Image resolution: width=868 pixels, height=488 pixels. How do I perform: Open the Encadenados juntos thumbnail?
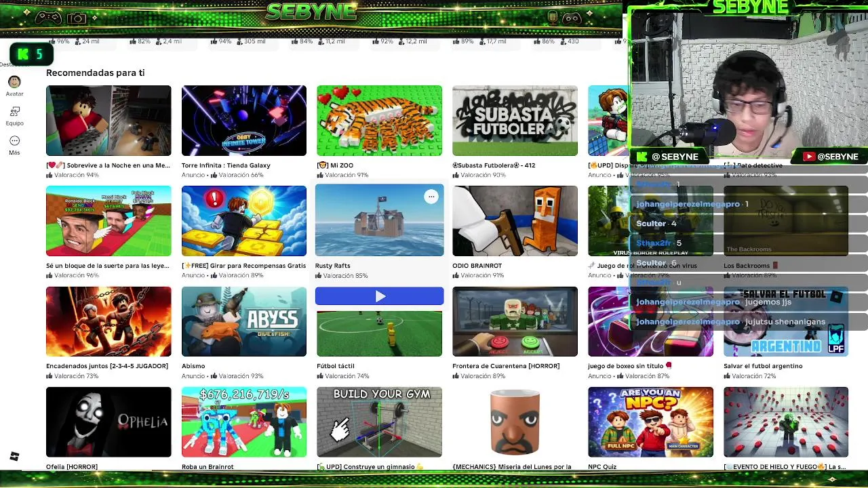point(108,321)
